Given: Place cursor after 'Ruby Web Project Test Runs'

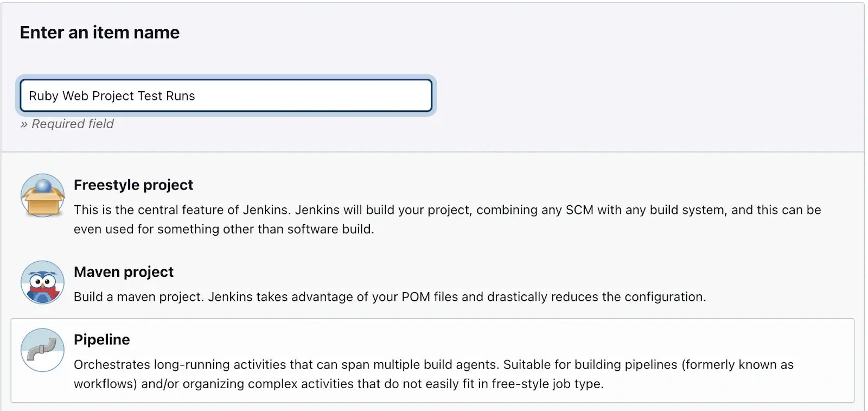Looking at the screenshot, I should pyautogui.click(x=196, y=96).
